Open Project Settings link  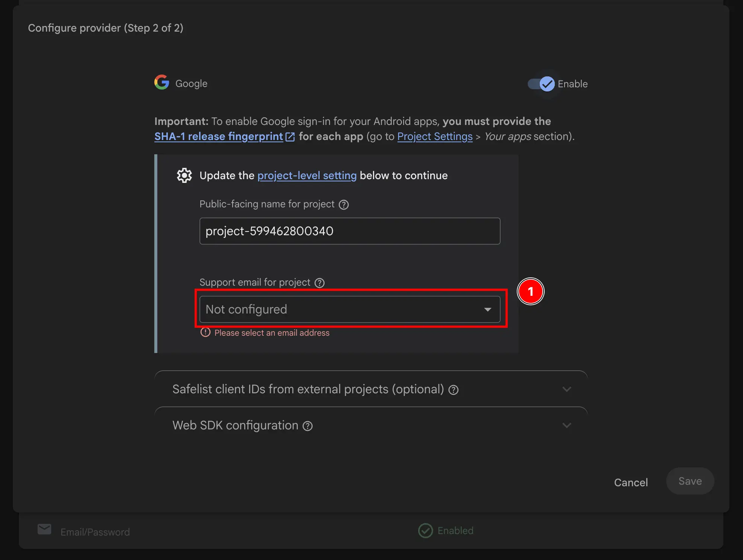pyautogui.click(x=435, y=137)
